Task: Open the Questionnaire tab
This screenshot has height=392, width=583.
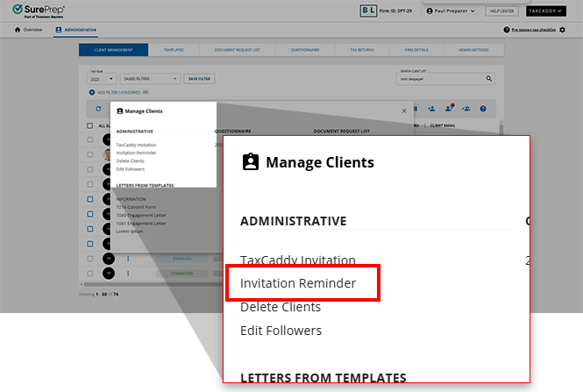Action: tap(305, 50)
